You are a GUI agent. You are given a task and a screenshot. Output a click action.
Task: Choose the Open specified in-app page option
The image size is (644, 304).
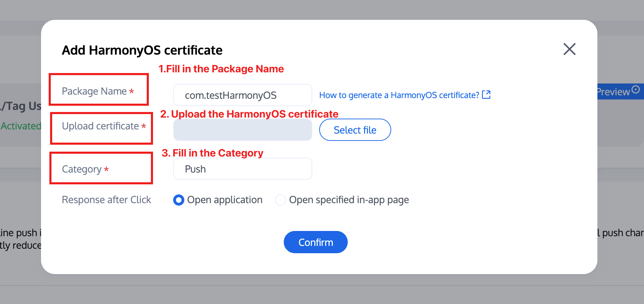(x=280, y=200)
